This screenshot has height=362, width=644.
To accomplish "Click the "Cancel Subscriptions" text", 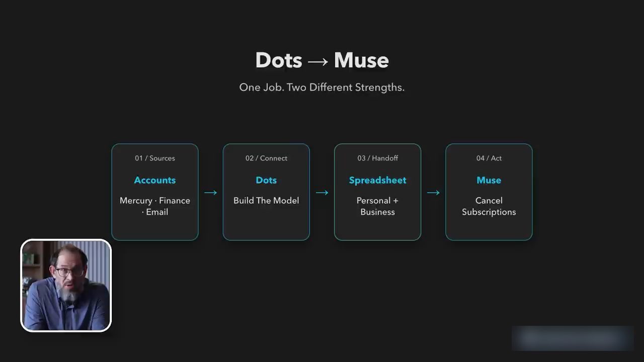I will [489, 206].
